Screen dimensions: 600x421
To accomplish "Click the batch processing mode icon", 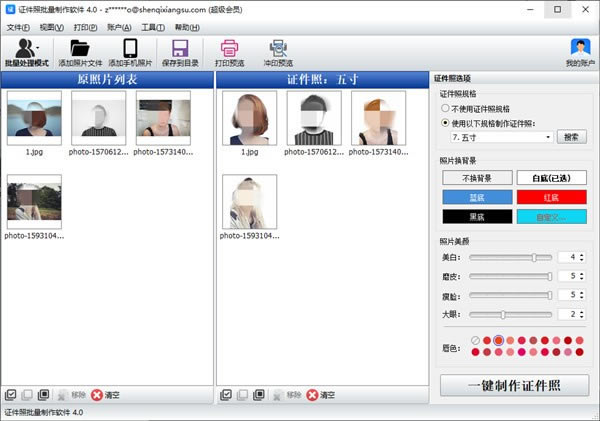I will click(24, 49).
